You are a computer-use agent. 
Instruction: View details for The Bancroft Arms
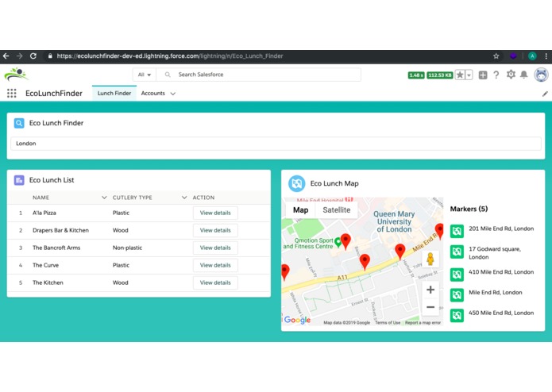pos(215,248)
